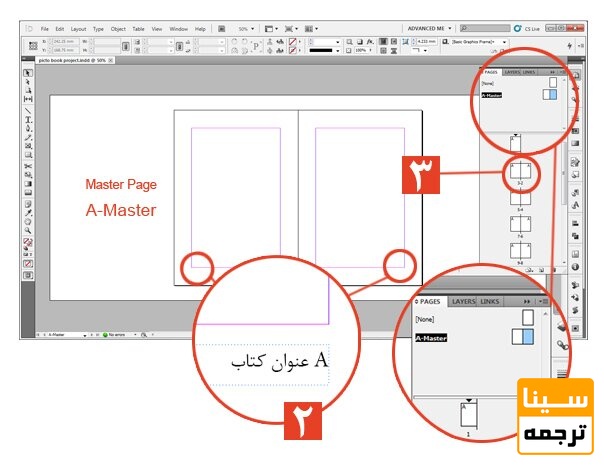604x465 pixels.
Task: Select the Free Transform tool
Action: [x=28, y=175]
